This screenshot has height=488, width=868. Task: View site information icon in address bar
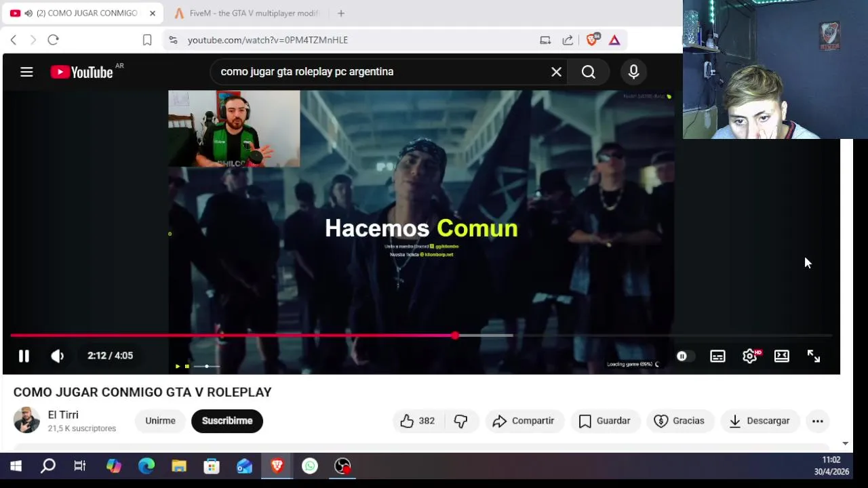(174, 40)
